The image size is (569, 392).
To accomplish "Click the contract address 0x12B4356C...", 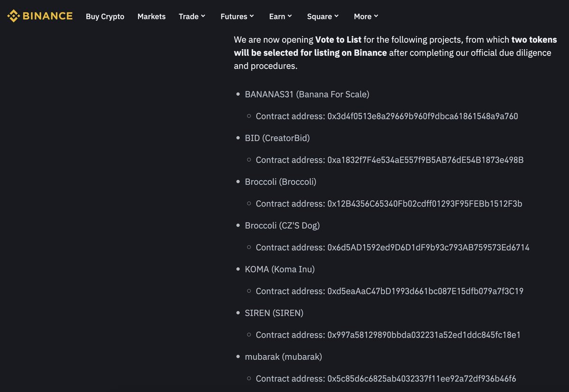I will coord(425,203).
